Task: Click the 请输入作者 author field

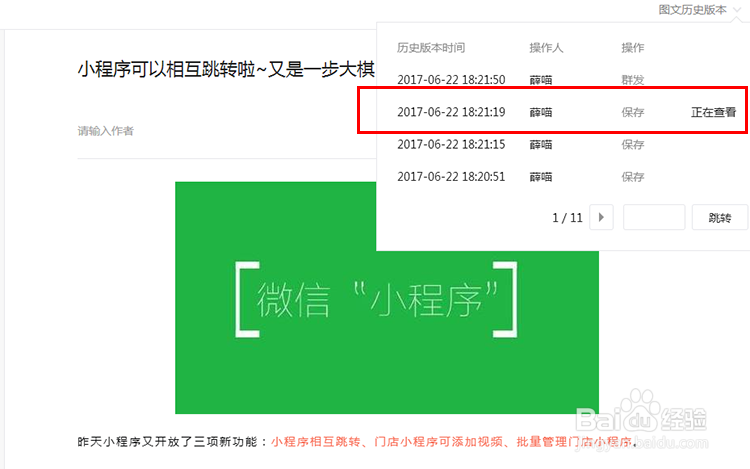Action: (x=106, y=131)
